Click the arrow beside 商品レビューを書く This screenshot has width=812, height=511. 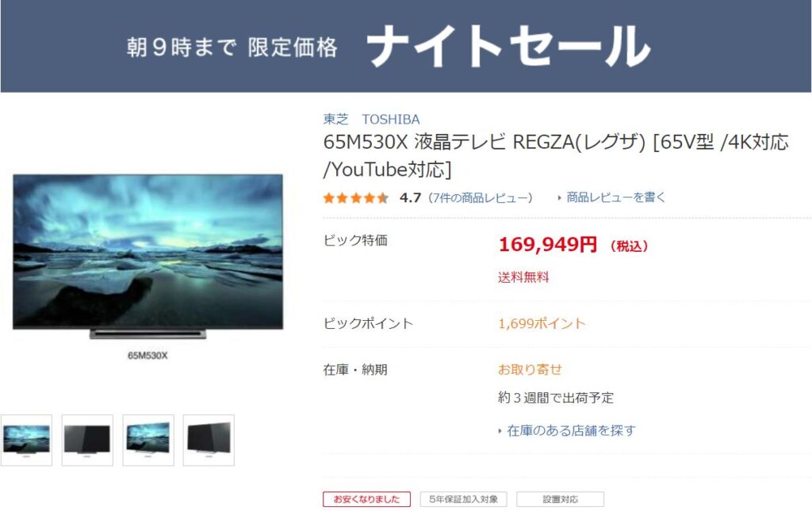click(x=559, y=197)
